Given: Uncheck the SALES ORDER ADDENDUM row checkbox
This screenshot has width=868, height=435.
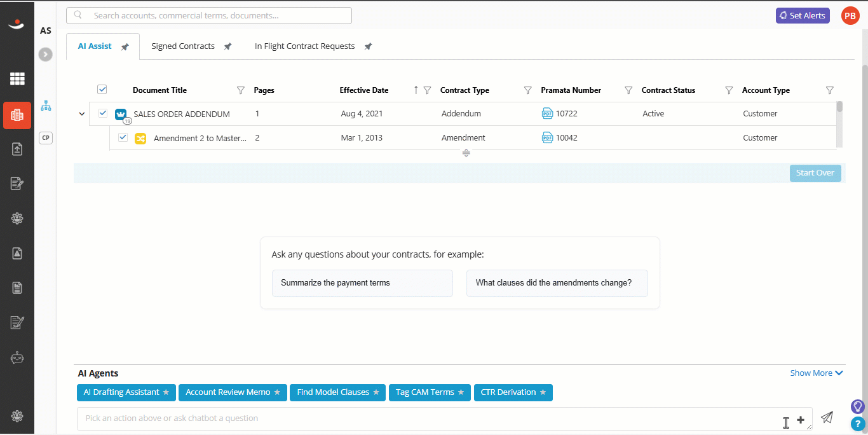Looking at the screenshot, I should (x=103, y=113).
